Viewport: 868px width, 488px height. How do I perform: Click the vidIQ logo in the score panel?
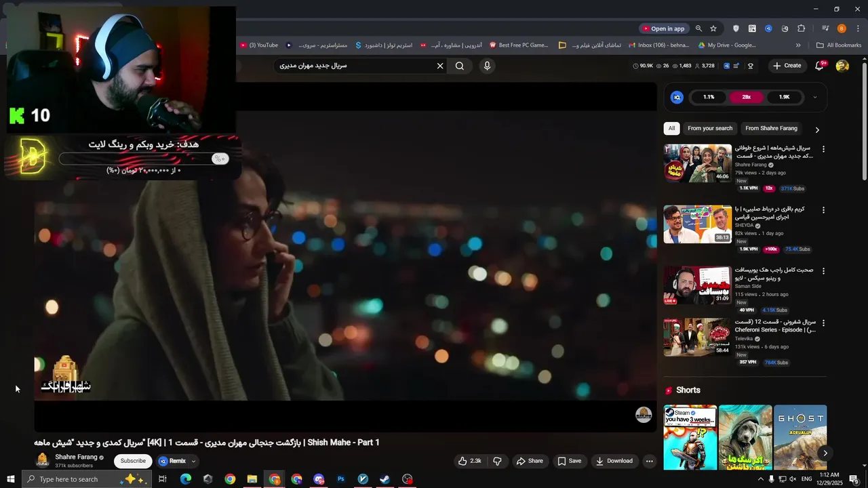pos(677,97)
